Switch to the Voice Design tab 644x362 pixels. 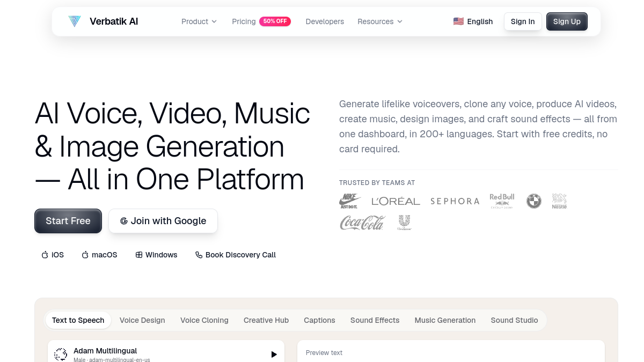point(142,320)
